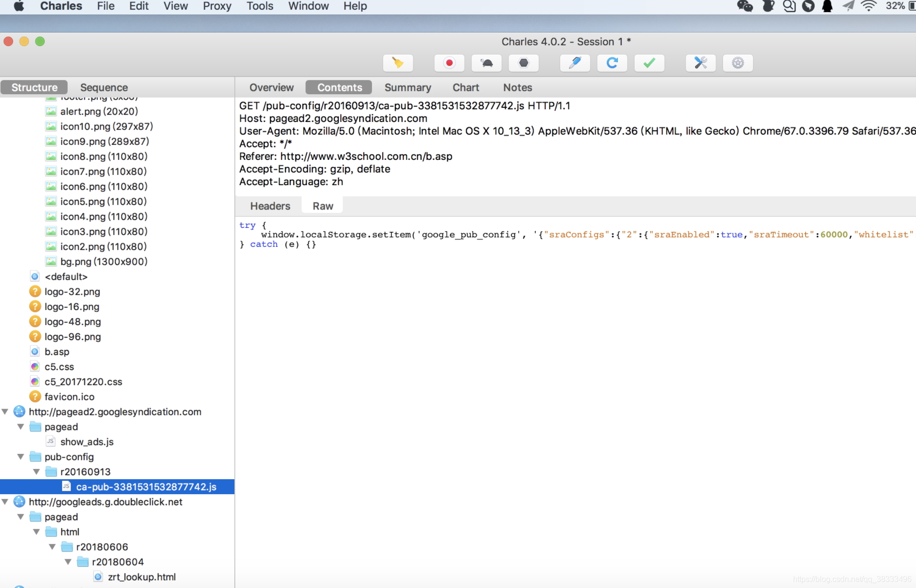Select zrt_lookup.html in the tree
The image size is (916, 588).
pyautogui.click(x=141, y=577)
